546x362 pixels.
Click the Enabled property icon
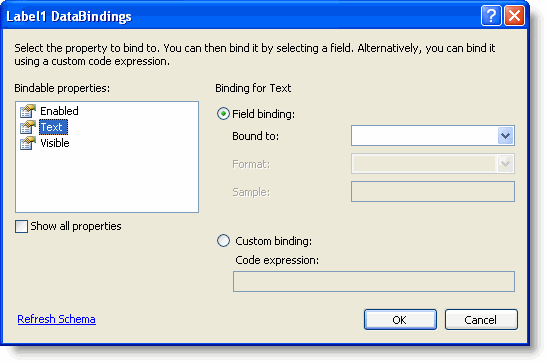pos(28,111)
